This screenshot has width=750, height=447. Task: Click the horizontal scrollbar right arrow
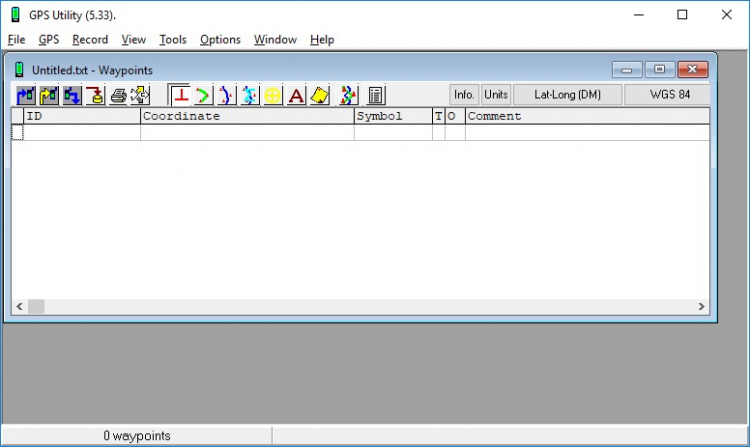[x=701, y=306]
